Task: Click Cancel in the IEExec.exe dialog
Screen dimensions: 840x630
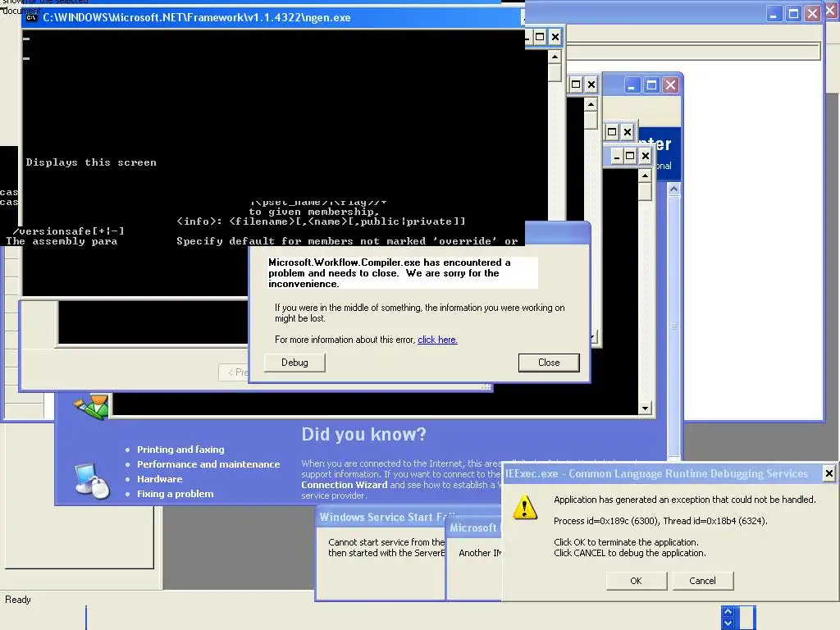Action: coord(702,581)
